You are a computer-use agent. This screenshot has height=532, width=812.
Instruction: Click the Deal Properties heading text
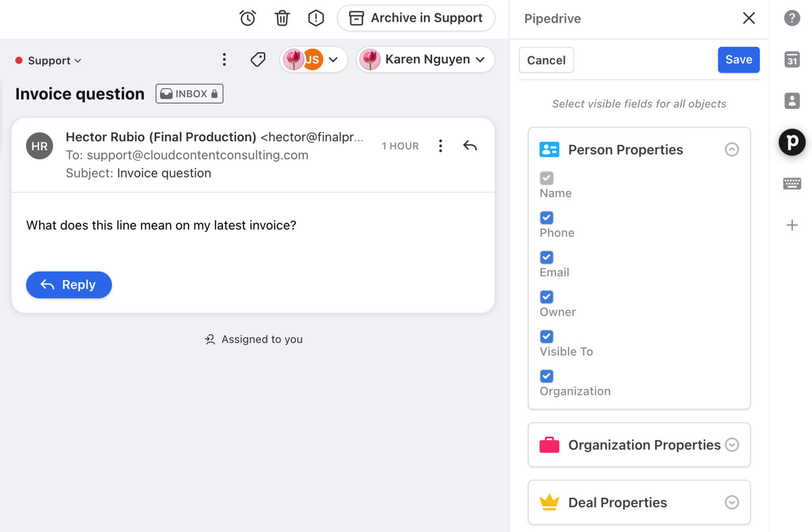[617, 502]
